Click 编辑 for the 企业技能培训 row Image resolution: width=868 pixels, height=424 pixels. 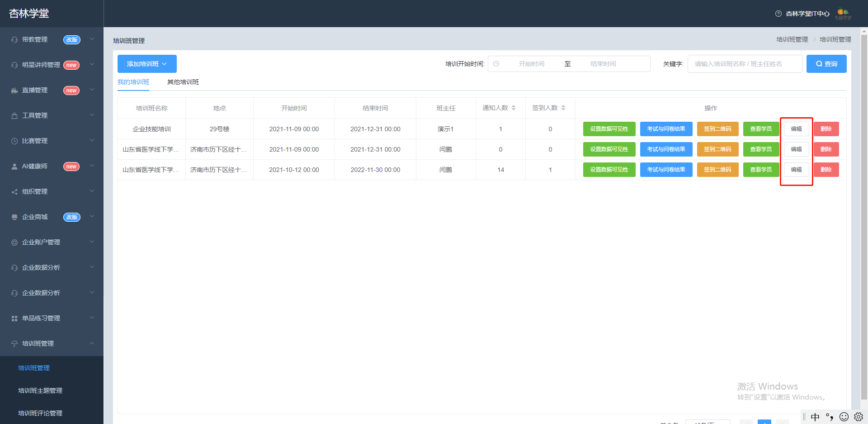pos(796,129)
